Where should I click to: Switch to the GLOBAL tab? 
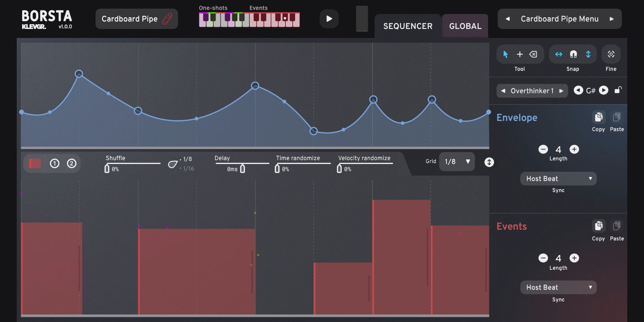[465, 26]
